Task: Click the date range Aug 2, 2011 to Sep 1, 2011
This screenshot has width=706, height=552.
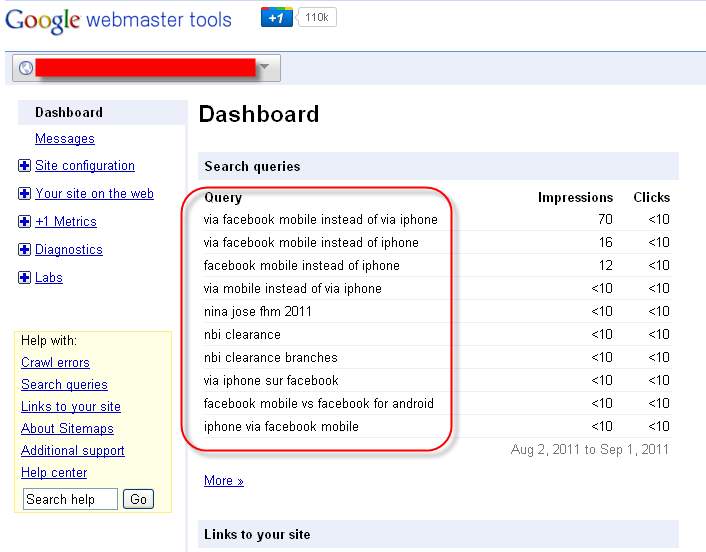Action: coord(589,449)
